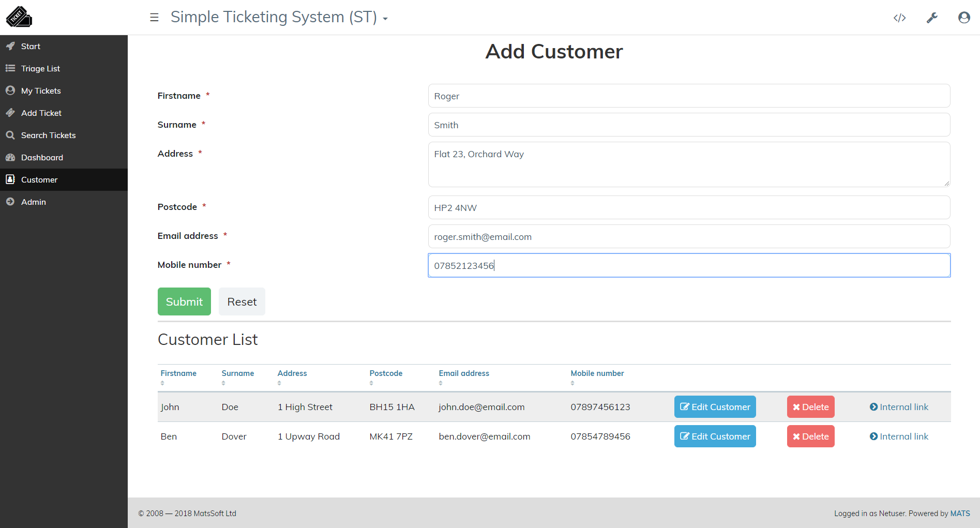Open My Tickets via the person icon
Image resolution: width=980 pixels, height=528 pixels.
10,90
